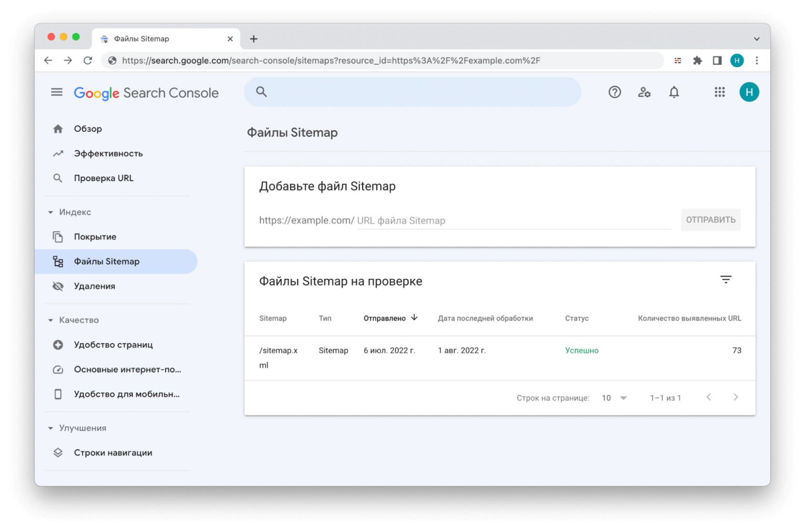Open the browser extensions puzzle icon
The image size is (805, 532).
point(697,61)
